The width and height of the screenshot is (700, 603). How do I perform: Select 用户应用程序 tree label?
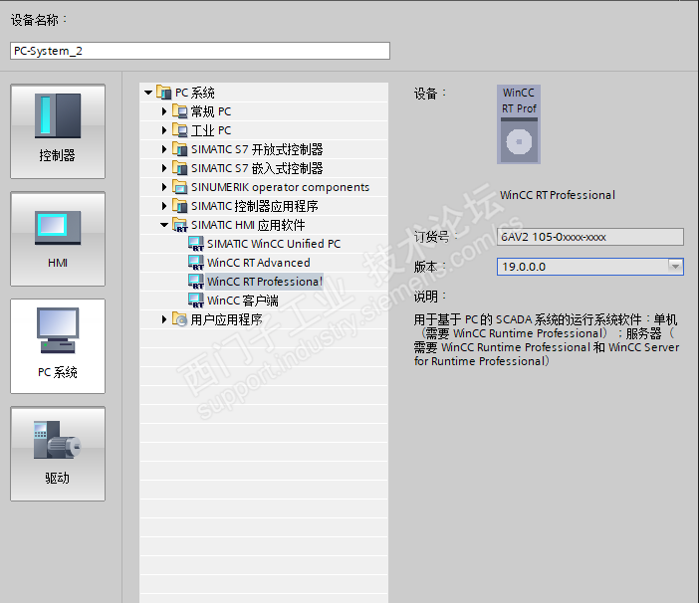226,319
